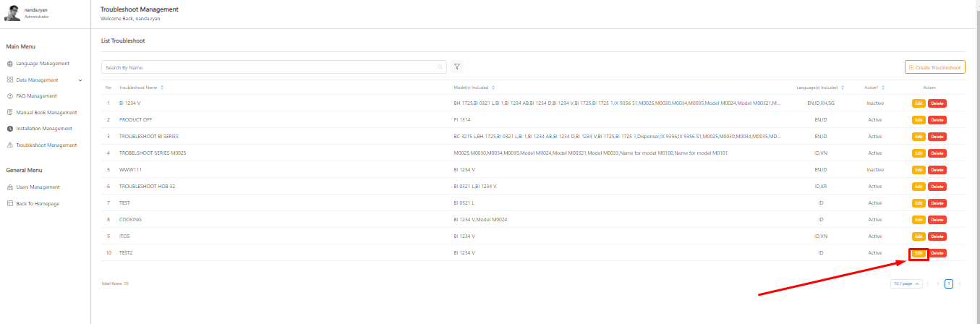The height and width of the screenshot is (324, 980).
Task: Edit the TEST2 troubleshoot entry
Action: (x=919, y=253)
